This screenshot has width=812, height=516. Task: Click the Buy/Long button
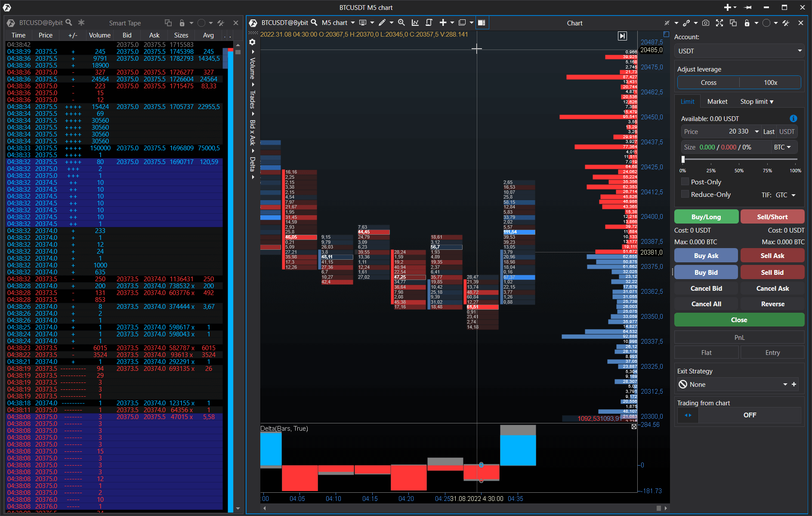click(706, 216)
